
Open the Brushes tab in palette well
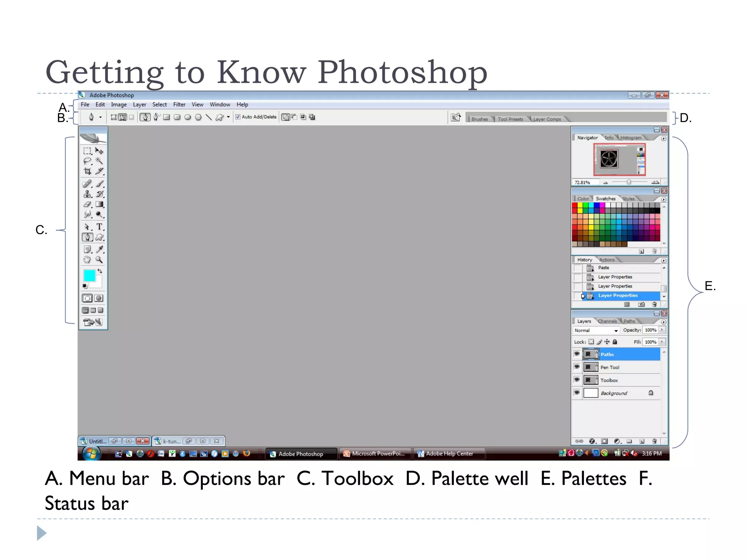(x=480, y=119)
